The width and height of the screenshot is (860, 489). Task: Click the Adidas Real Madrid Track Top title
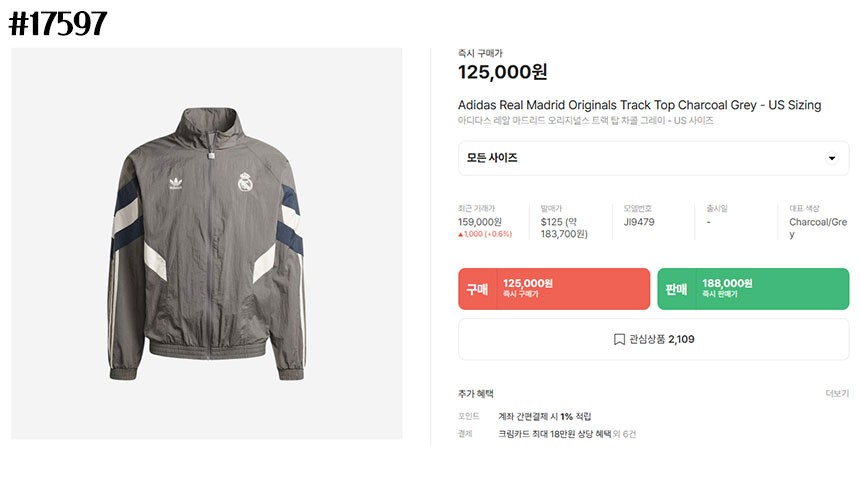pos(640,105)
